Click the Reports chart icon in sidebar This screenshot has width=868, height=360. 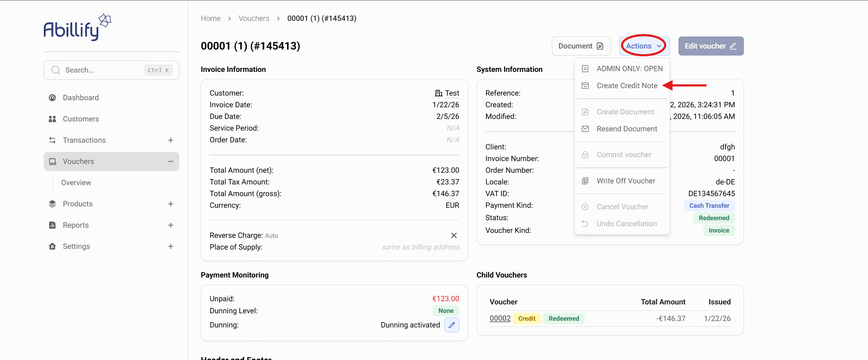52,225
